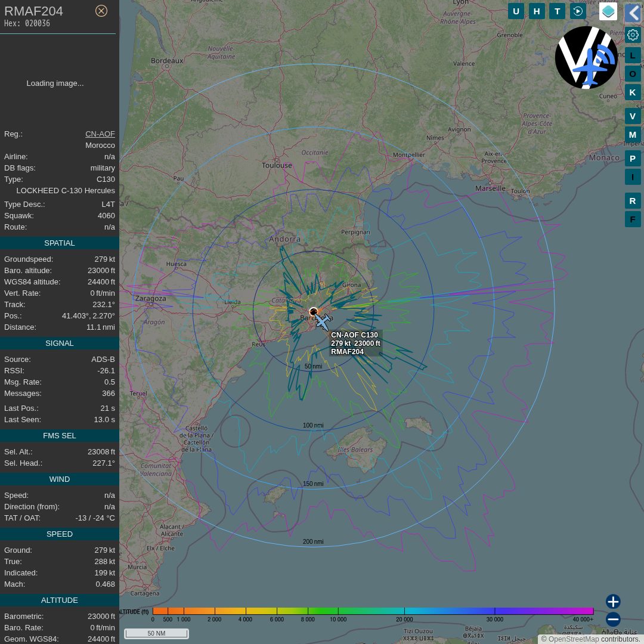The height and width of the screenshot is (644, 644).
Task: Click the Pos. value 41.403°, 2.270°
Action: click(x=88, y=316)
